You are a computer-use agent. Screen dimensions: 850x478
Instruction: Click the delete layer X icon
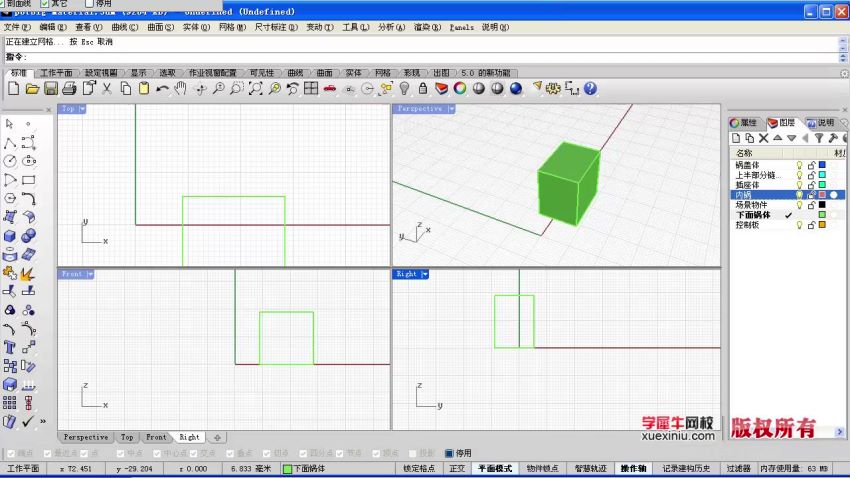(763, 138)
